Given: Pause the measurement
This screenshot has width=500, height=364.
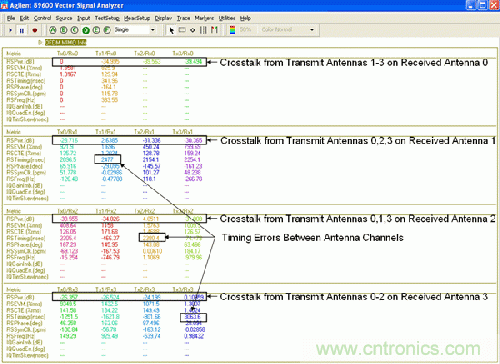Looking at the screenshot, I should click(22, 30).
